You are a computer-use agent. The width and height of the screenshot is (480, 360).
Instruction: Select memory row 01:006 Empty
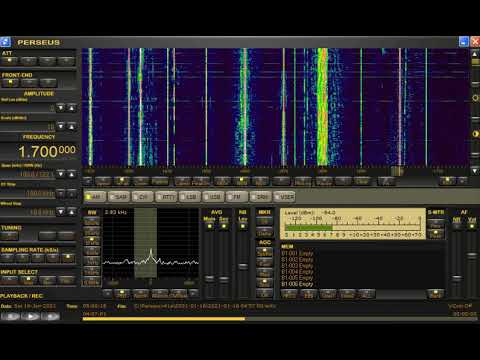[x=297, y=284]
